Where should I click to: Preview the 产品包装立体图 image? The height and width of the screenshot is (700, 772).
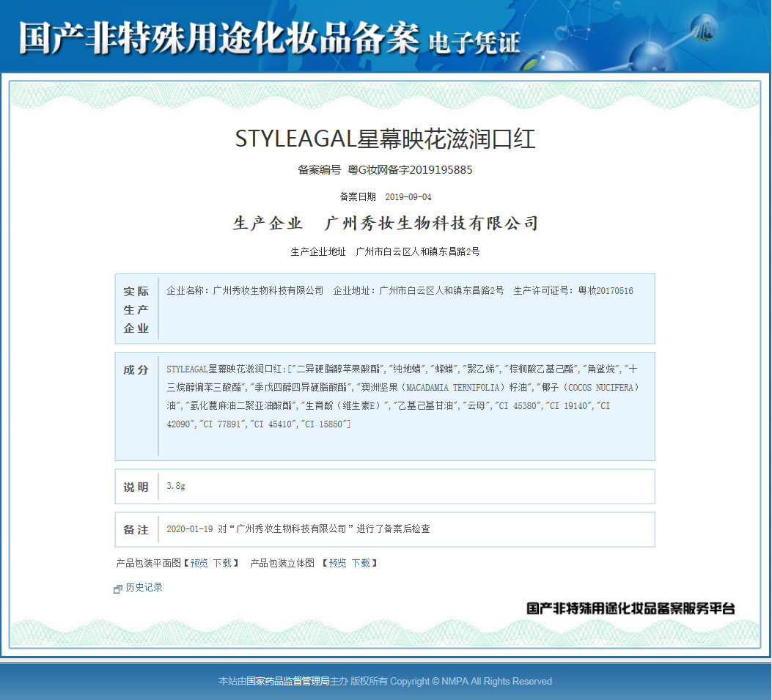tap(337, 563)
